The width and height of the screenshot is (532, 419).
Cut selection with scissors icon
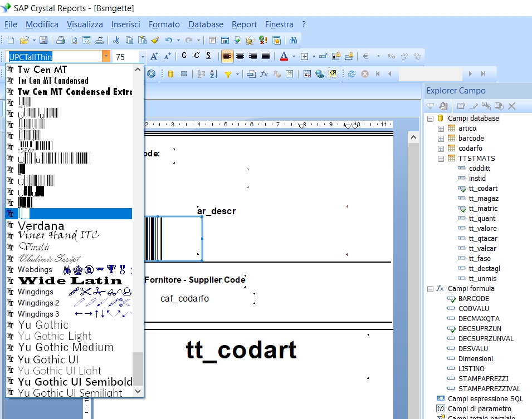pos(116,40)
